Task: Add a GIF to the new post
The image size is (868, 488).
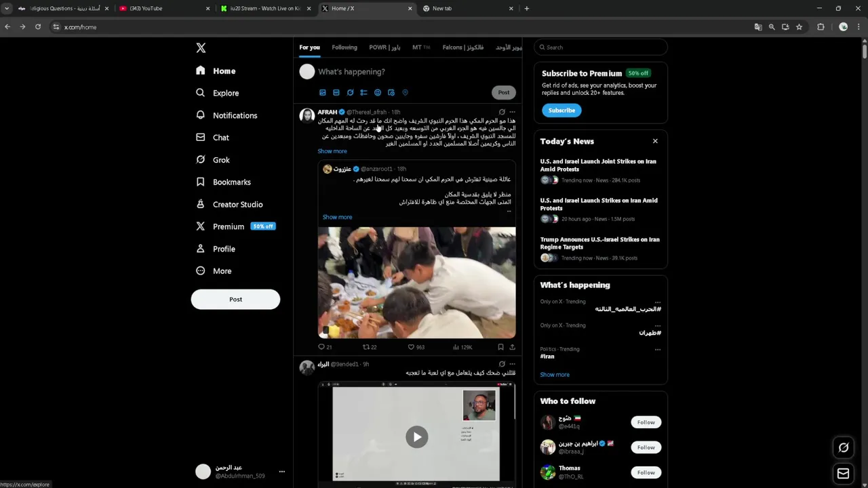Action: click(x=336, y=92)
